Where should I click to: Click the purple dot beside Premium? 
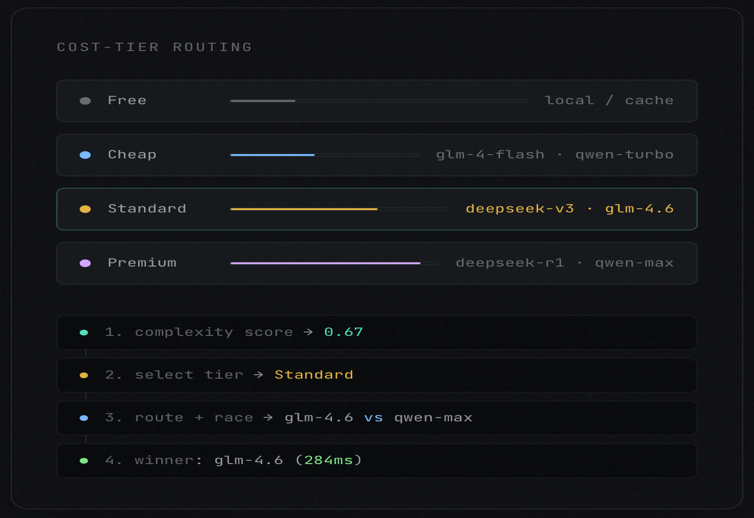[x=85, y=263]
